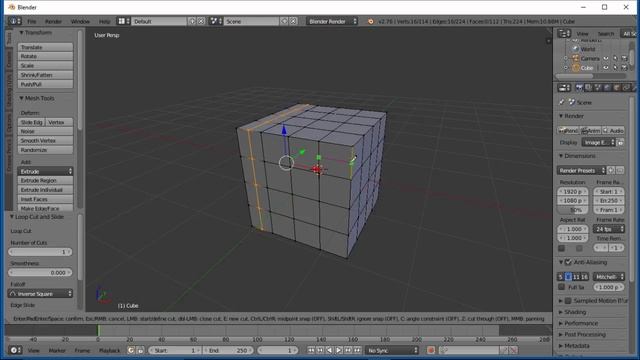Image resolution: width=640 pixels, height=360 pixels.
Task: Open the Window menu
Action: click(x=80, y=21)
